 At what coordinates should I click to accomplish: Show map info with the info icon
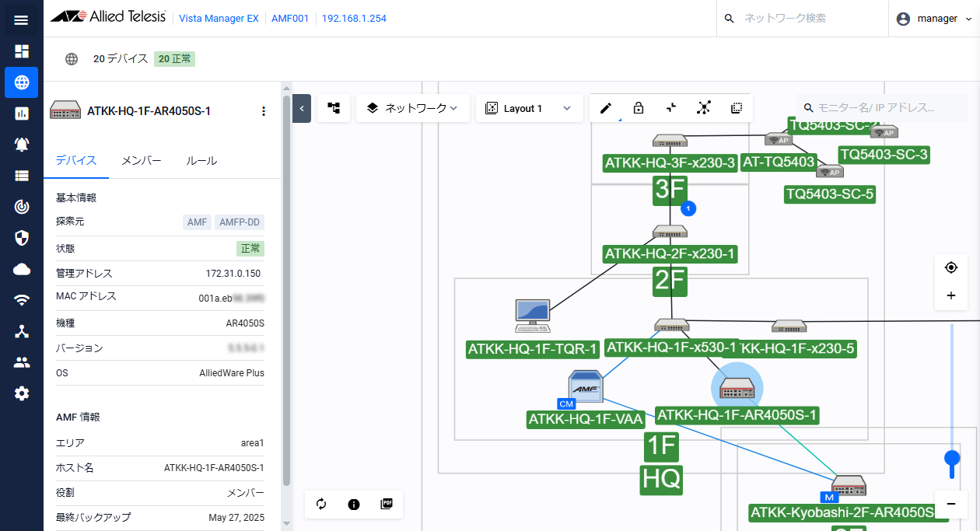(354, 504)
